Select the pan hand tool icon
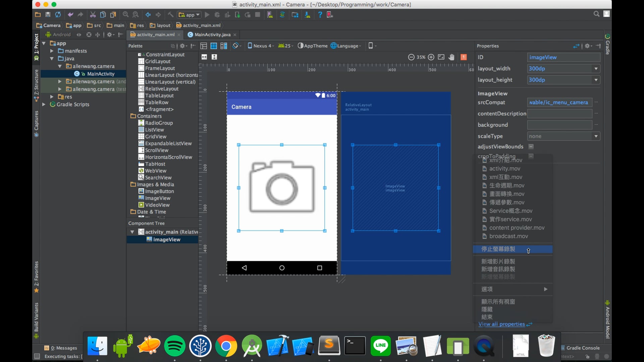This screenshot has height=362, width=644. [451, 57]
